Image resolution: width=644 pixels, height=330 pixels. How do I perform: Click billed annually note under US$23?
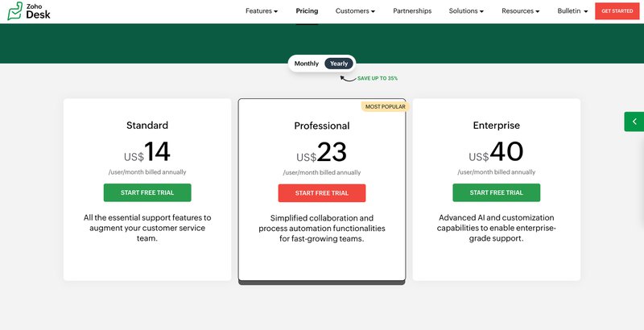[322, 172]
